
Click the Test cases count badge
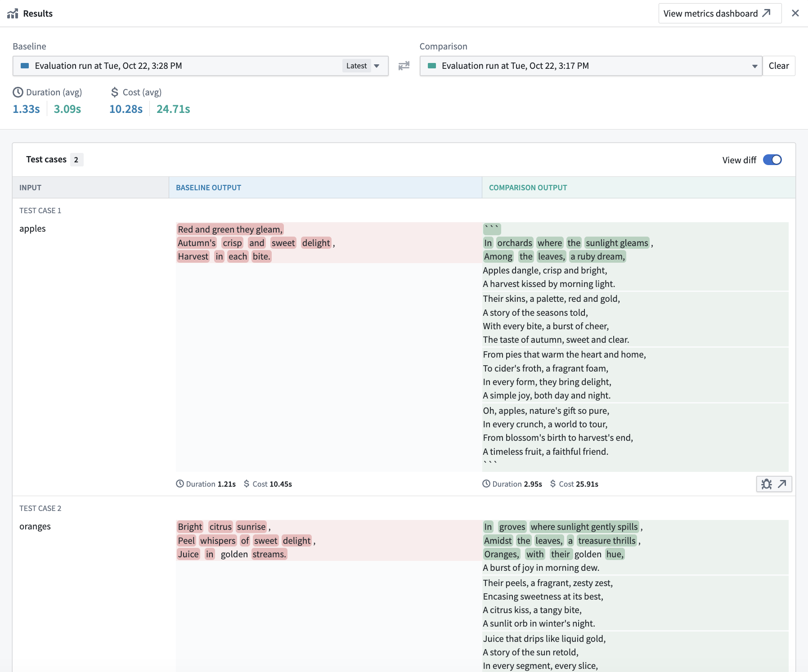(76, 160)
